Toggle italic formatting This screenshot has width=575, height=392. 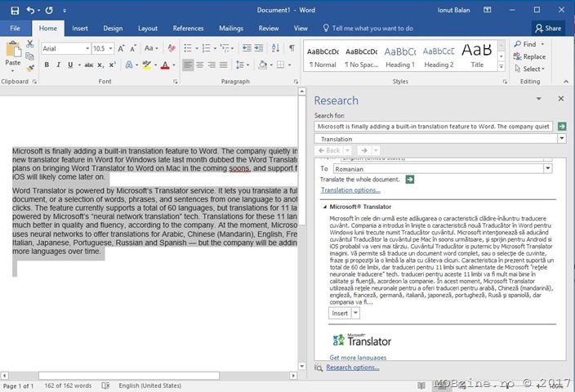(x=58, y=65)
